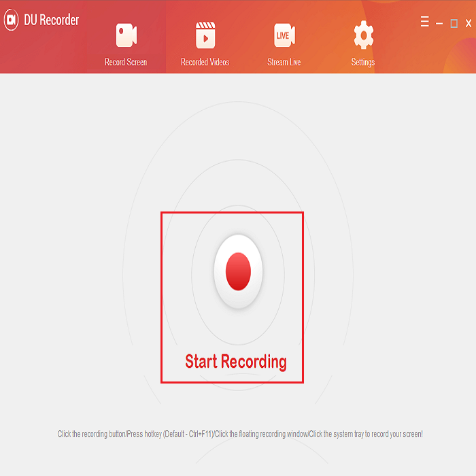Open the Recorded Videos tab

tap(205, 44)
